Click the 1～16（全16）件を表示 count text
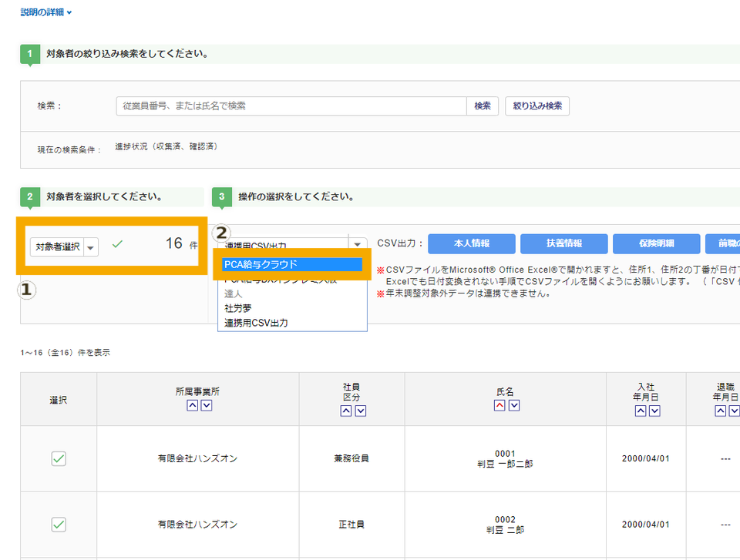This screenshot has width=740, height=560. (65, 353)
